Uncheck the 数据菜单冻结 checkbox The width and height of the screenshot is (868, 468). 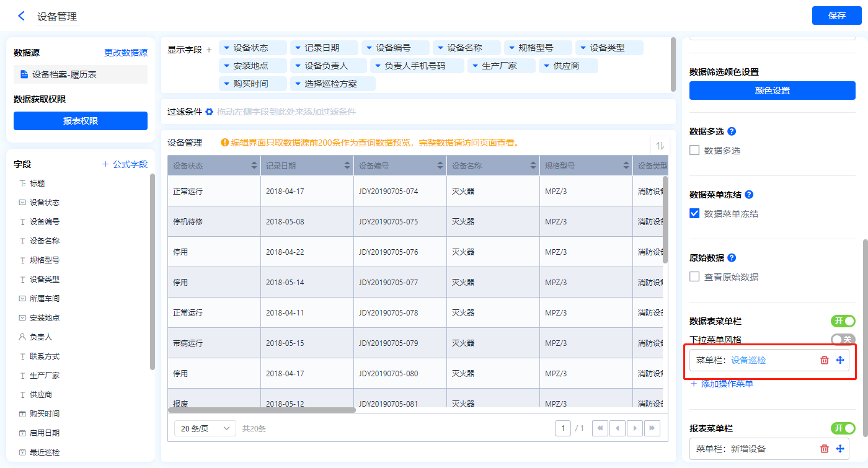pos(694,214)
